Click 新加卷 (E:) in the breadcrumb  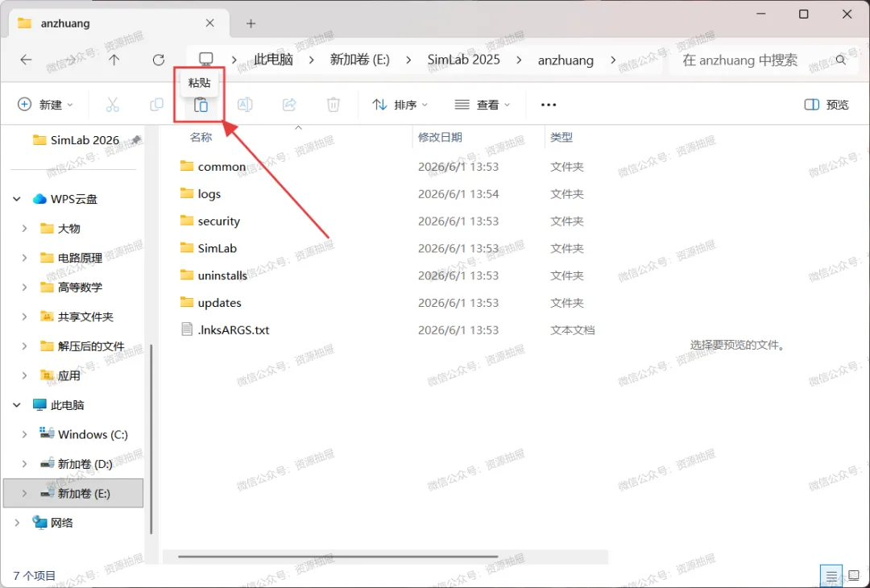(360, 60)
